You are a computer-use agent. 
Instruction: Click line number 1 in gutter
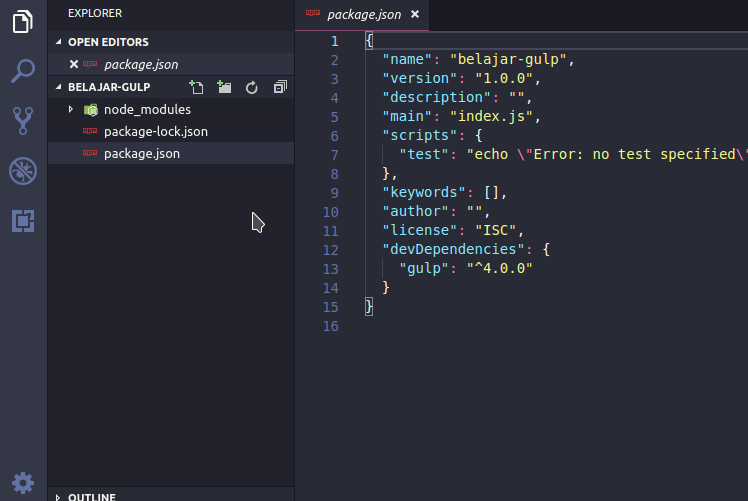(x=335, y=41)
